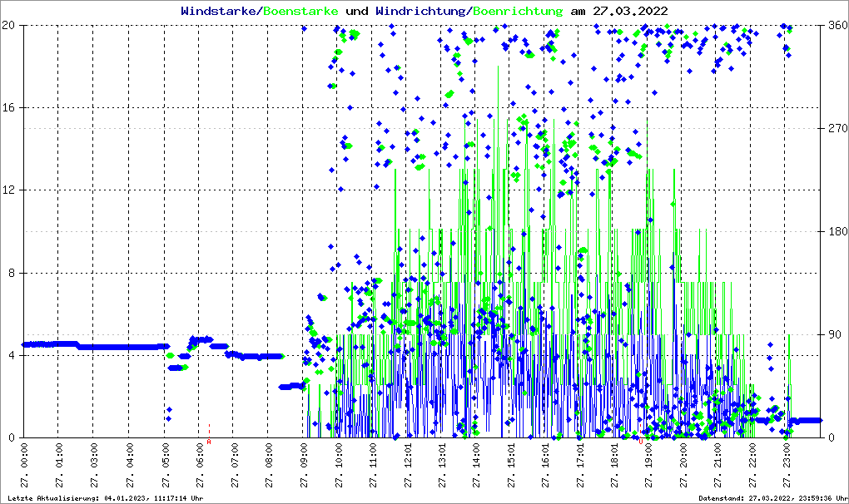The width and height of the screenshot is (849, 504).
Task: Click the 90 label on the right axis
Action: (x=832, y=334)
